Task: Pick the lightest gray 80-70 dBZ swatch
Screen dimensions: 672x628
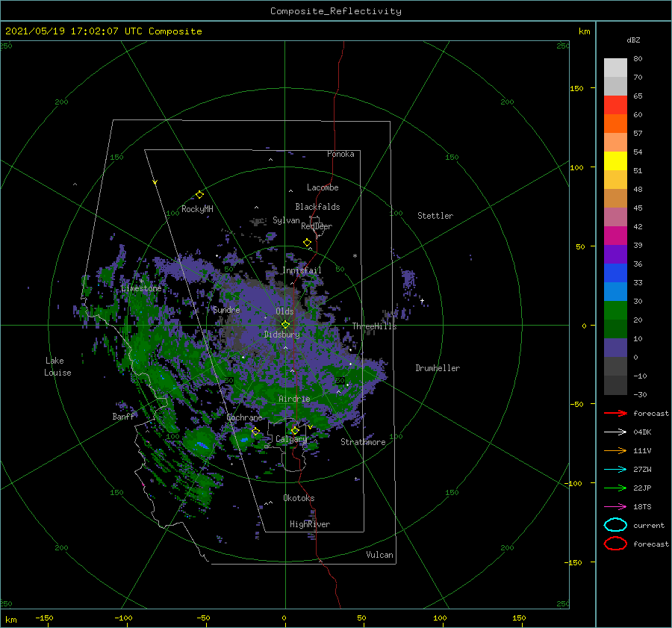Action: [x=615, y=68]
